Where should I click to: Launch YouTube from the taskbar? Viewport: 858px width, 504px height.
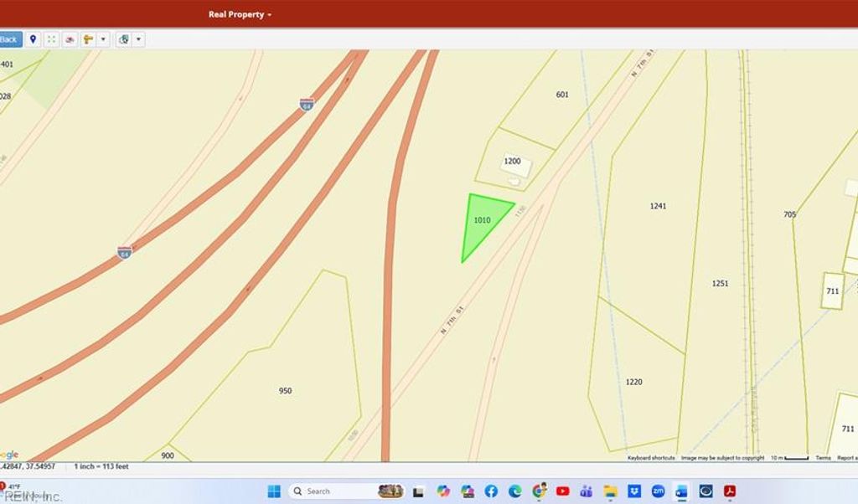562,491
